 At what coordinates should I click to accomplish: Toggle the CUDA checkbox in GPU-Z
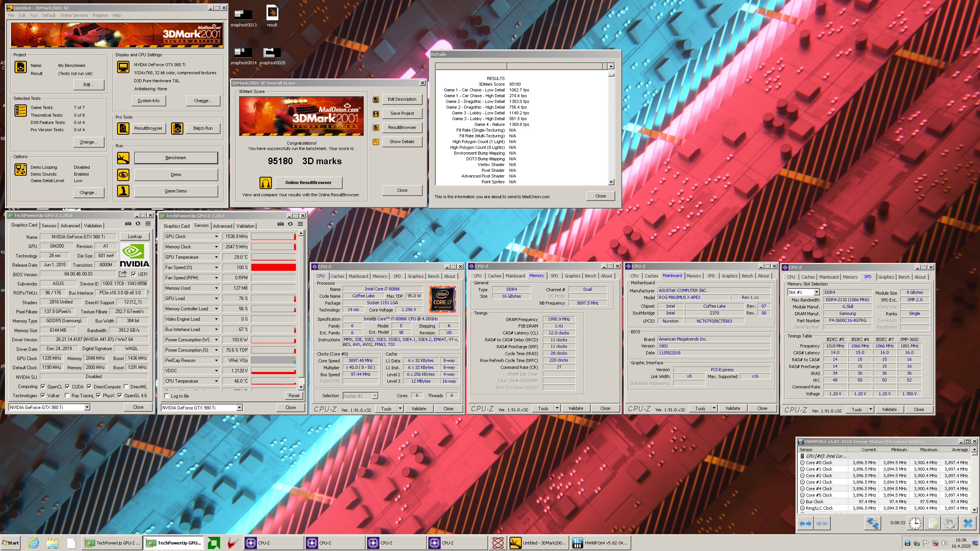(x=67, y=387)
